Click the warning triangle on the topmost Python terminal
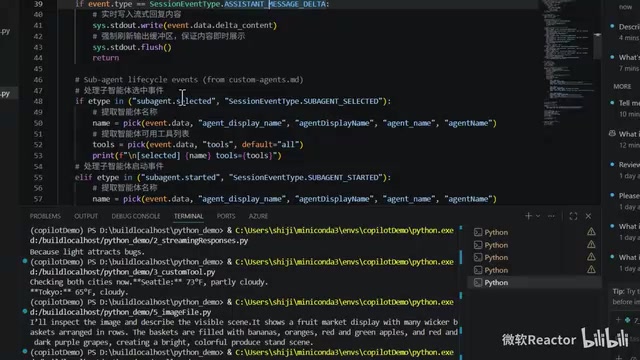This screenshot has height=360, width=640. click(x=591, y=232)
